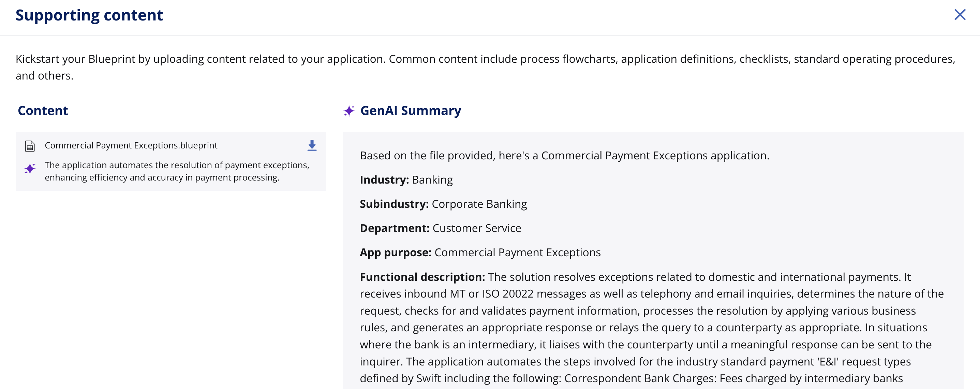
Task: Click the empty area below the Content list
Action: click(170, 286)
